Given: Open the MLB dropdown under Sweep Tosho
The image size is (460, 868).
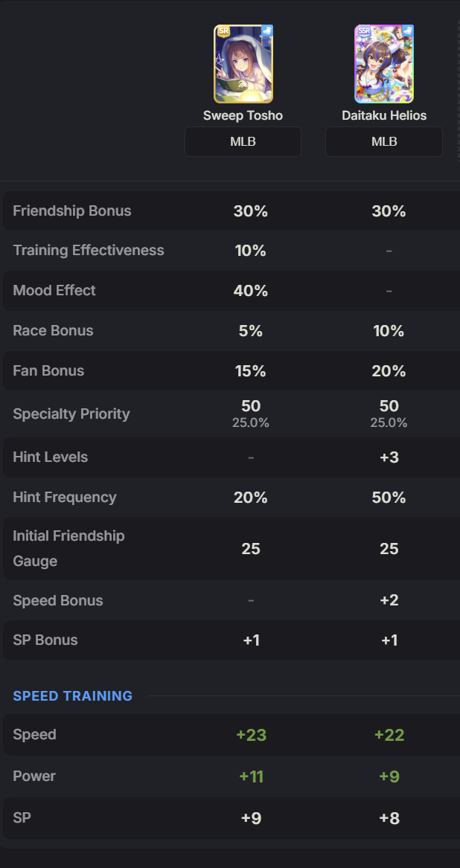Looking at the screenshot, I should tap(243, 142).
